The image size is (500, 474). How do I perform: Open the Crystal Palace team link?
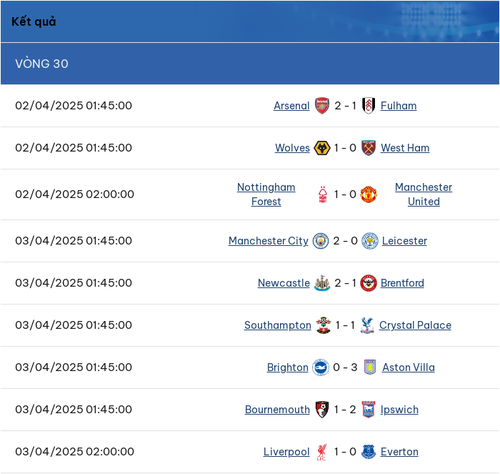tap(415, 325)
